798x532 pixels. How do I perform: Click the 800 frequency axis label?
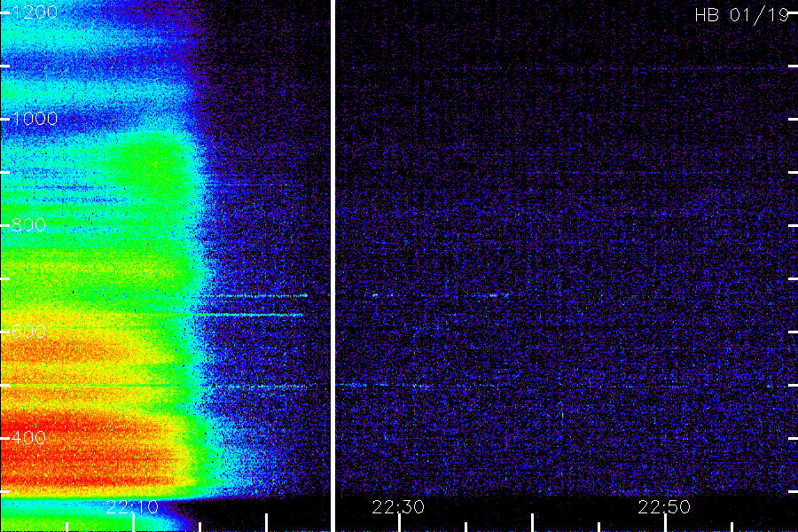[x=29, y=225]
